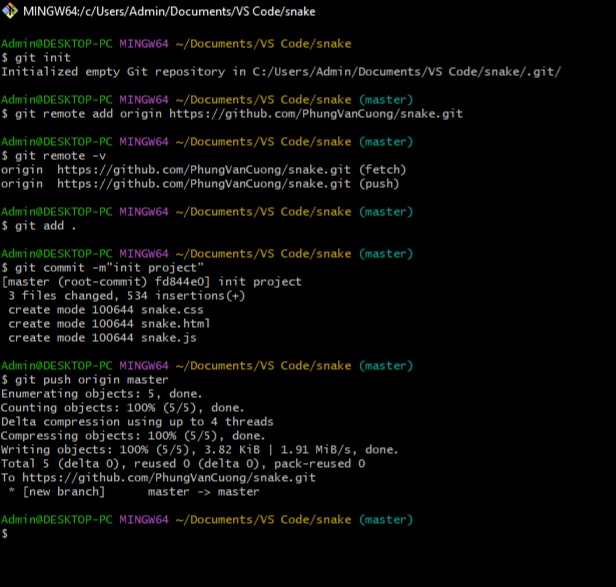Viewport: 616px width, 587px height.
Task: Click '3 files changed, 534 insertions(+)' line
Action: 126,295
